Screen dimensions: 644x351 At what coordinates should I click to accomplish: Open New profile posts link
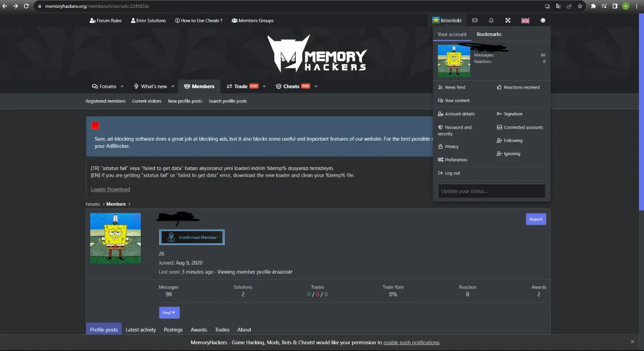pos(185,101)
